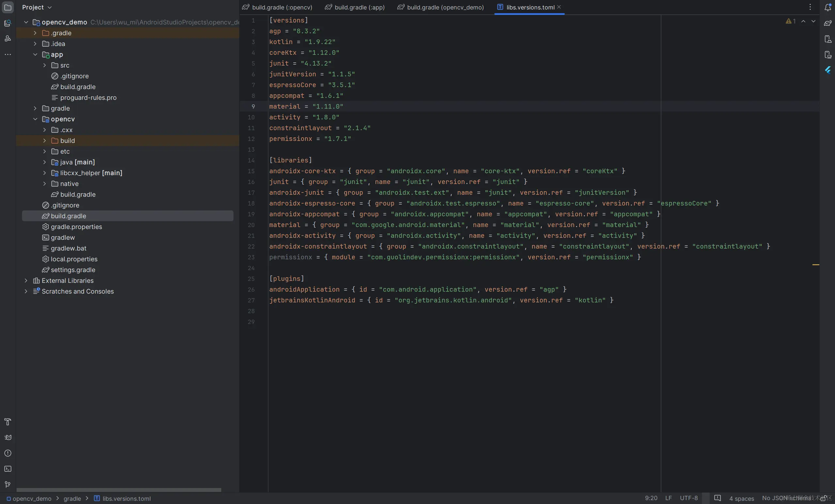Select gradle.properties file

click(72, 227)
